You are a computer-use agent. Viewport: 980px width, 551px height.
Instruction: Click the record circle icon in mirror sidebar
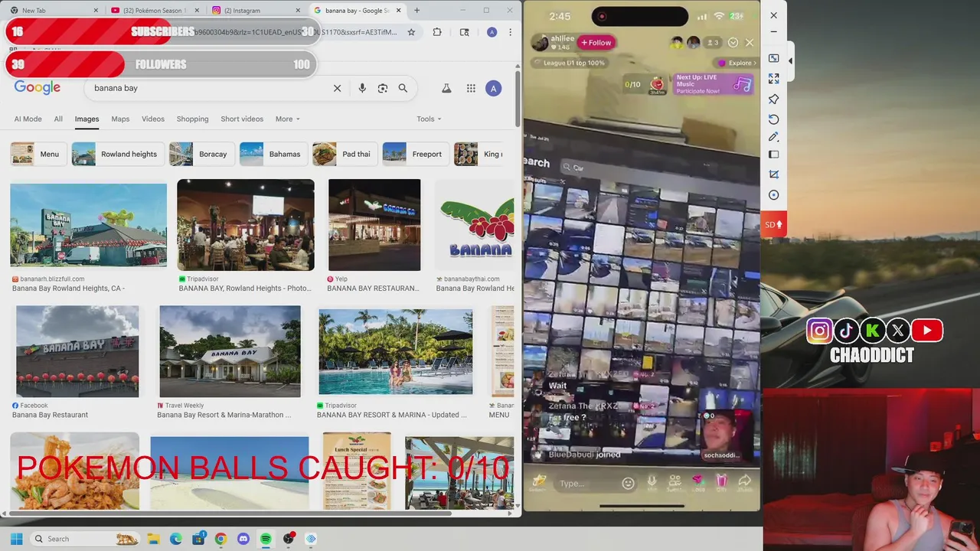pos(773,195)
